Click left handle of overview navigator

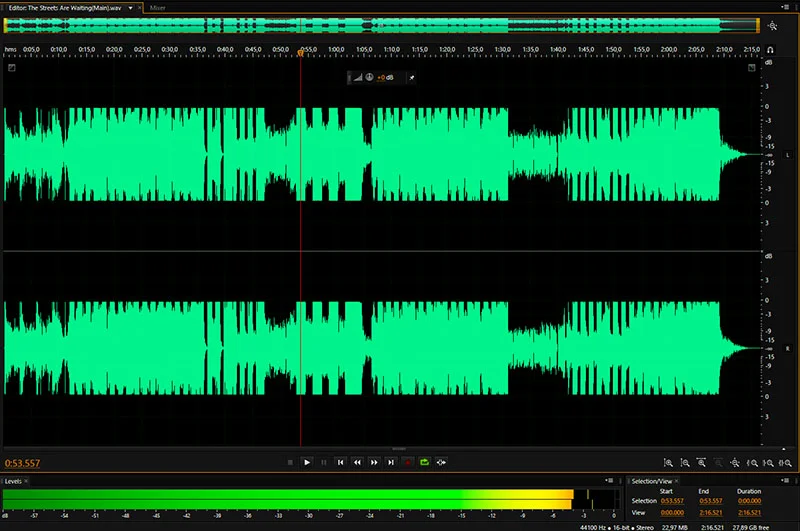point(5,26)
